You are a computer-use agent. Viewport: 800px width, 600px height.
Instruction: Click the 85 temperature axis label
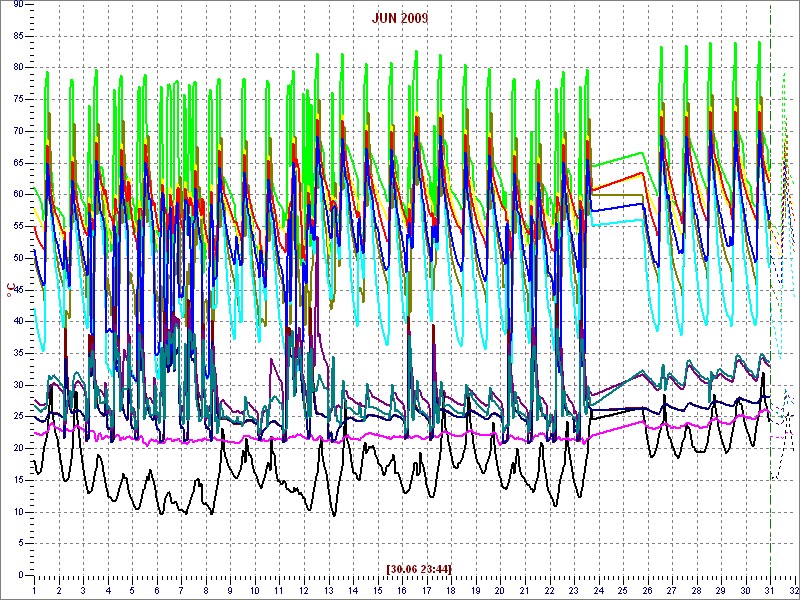[18, 36]
